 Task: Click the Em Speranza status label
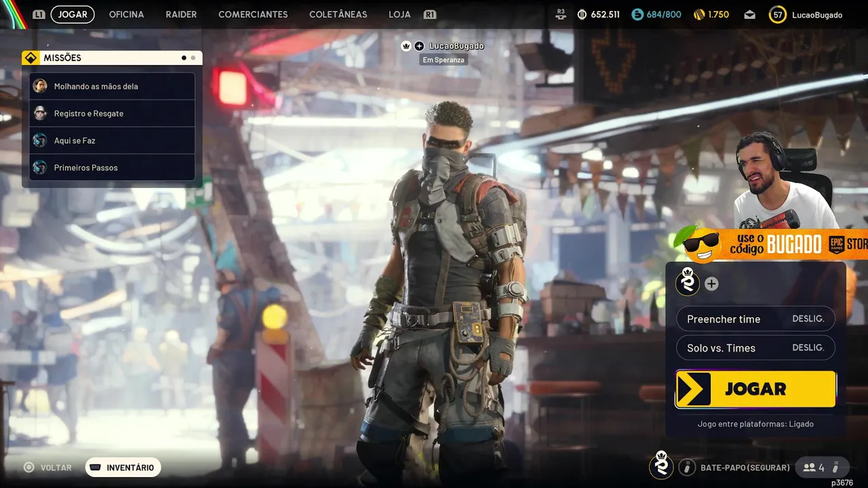point(443,60)
